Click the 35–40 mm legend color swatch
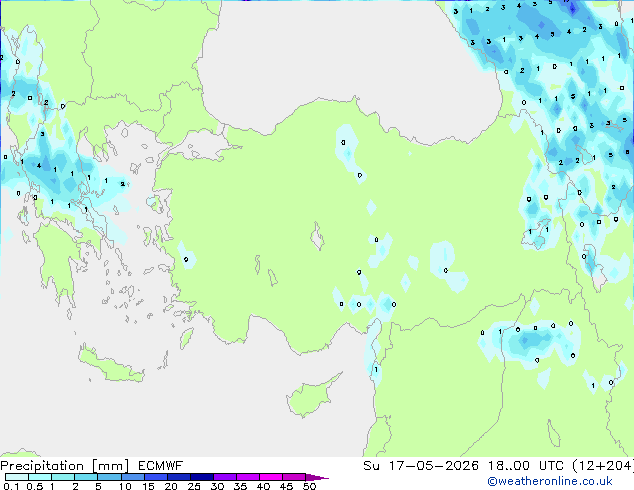Screen dimensions: 634x490 pyautogui.click(x=247, y=477)
